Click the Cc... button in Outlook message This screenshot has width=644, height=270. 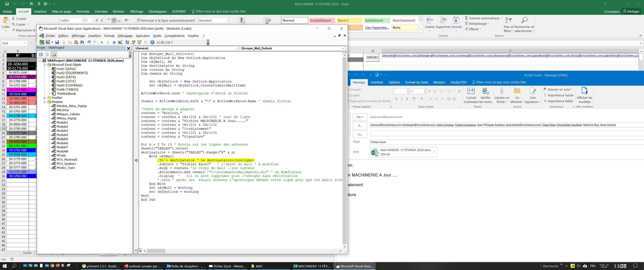tap(360, 134)
